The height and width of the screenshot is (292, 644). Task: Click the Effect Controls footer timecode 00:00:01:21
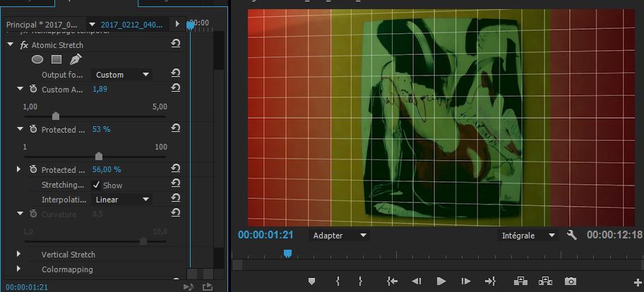[x=27, y=287]
